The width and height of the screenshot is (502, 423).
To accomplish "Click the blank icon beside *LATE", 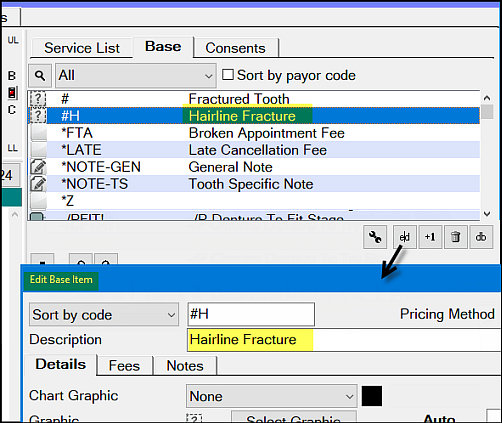I will point(38,150).
